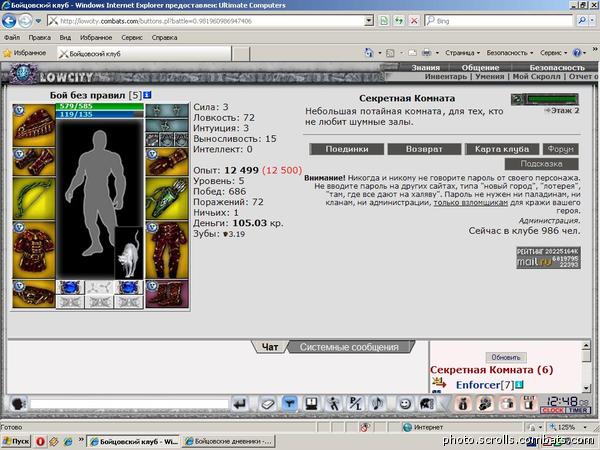Open the Мой Скролл link
Image resolution: width=600 pixels, height=450 pixels.
coord(536,77)
